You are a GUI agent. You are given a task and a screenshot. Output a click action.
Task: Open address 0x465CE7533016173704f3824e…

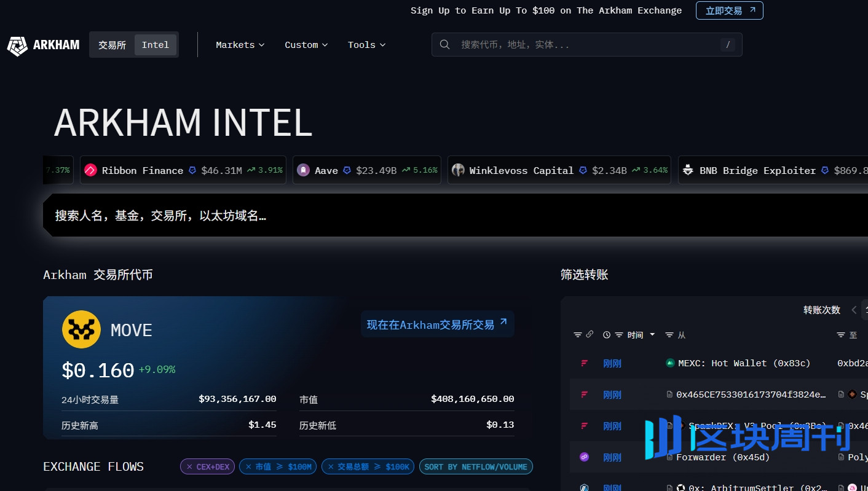[x=751, y=395]
